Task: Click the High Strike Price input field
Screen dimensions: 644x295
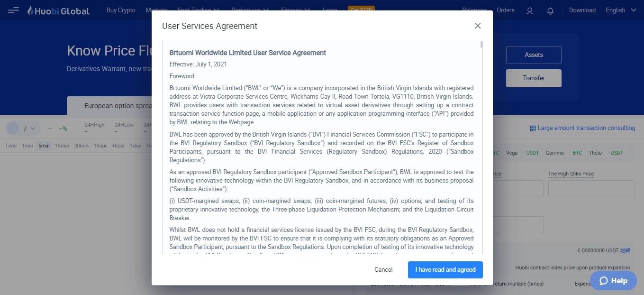Action: pyautogui.click(x=591, y=189)
